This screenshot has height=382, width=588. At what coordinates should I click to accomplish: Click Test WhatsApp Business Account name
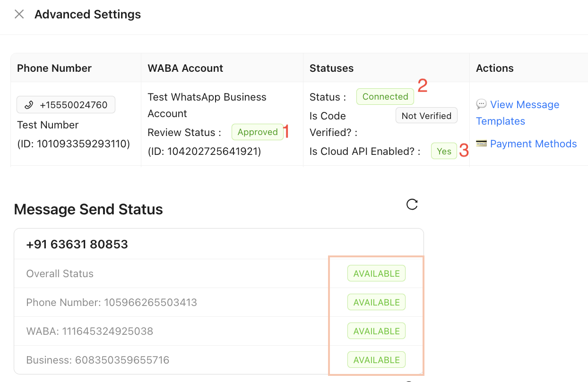tap(207, 105)
